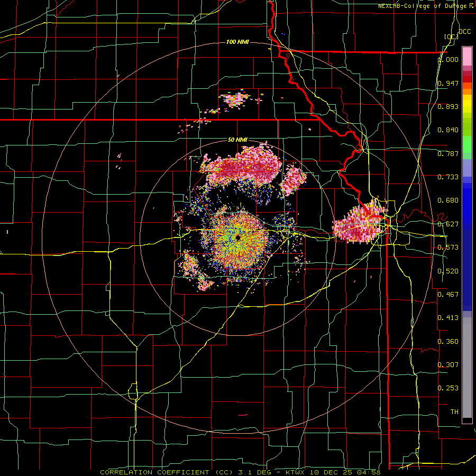476x476 pixels.
Task: Click the 0.733 legend value
Action: (x=448, y=177)
